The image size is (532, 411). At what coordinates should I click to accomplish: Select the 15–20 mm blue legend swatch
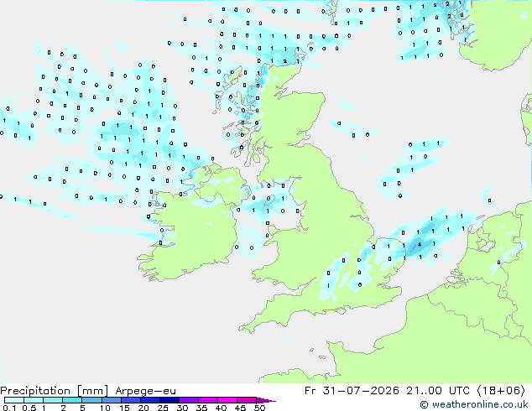(x=131, y=400)
